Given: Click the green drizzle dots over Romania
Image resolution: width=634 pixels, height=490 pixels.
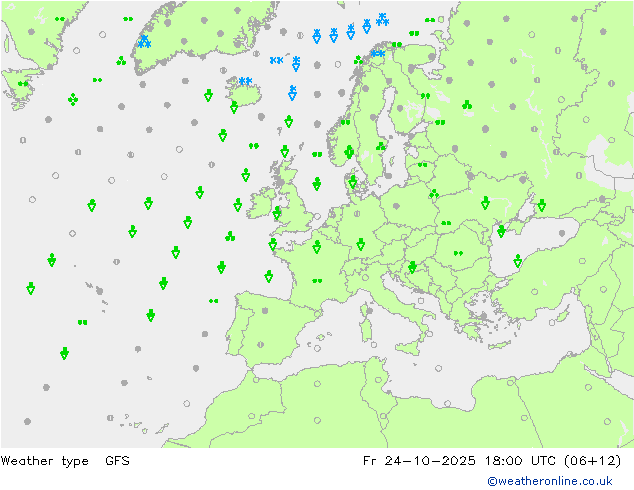Looking at the screenshot, I should [x=458, y=253].
